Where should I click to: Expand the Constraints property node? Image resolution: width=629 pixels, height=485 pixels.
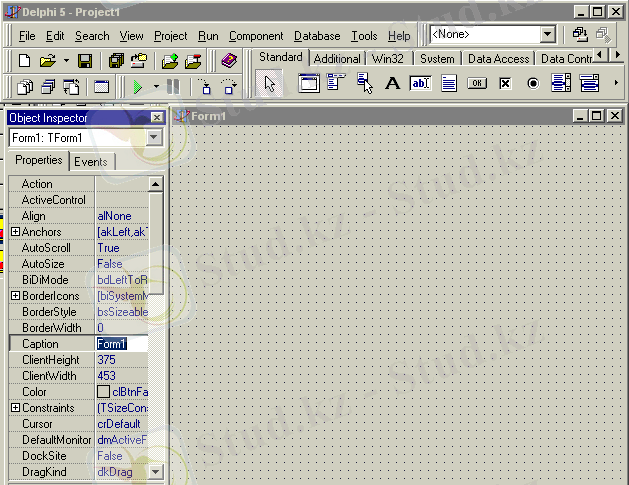coord(15,408)
